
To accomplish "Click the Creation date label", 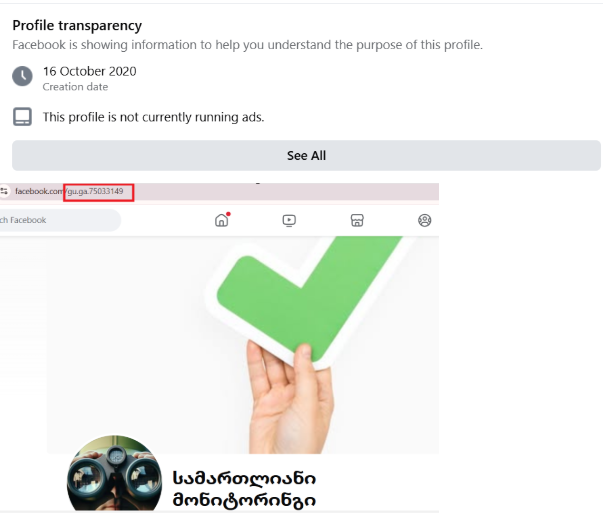I will click(75, 87).
